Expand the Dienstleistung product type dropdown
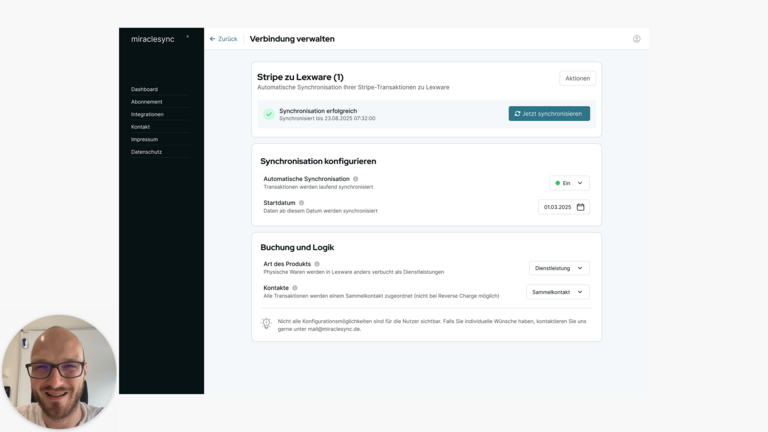The image size is (768, 432). click(559, 268)
